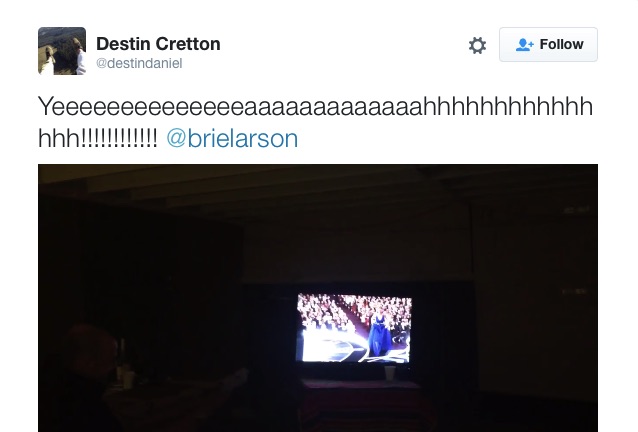Expand the attached dark room photo
Screen dimensions: 638x432
coord(318,298)
